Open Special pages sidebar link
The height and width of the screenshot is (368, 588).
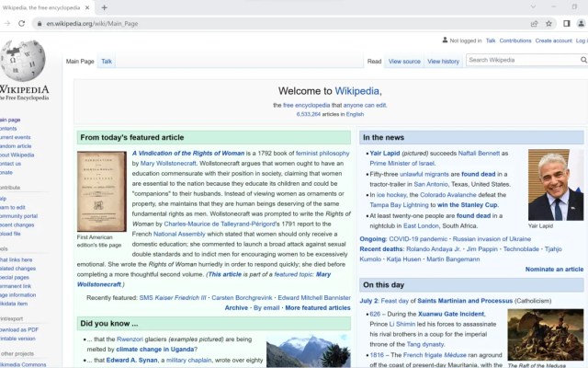15,278
